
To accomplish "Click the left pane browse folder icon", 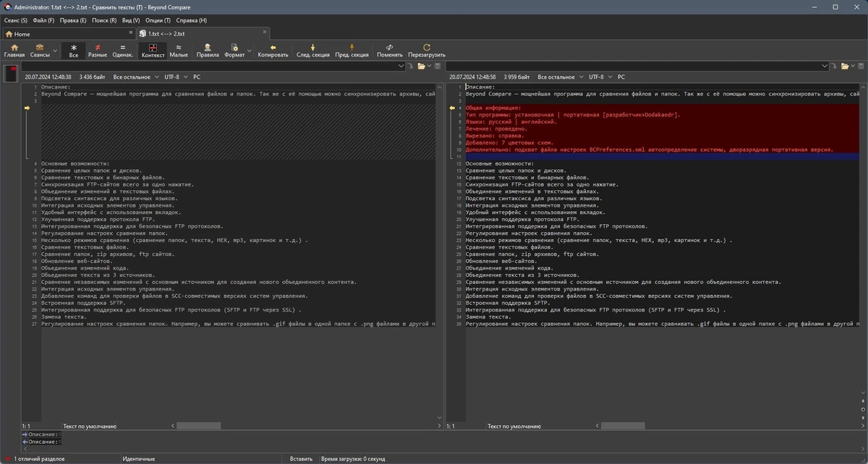I will tap(422, 66).
